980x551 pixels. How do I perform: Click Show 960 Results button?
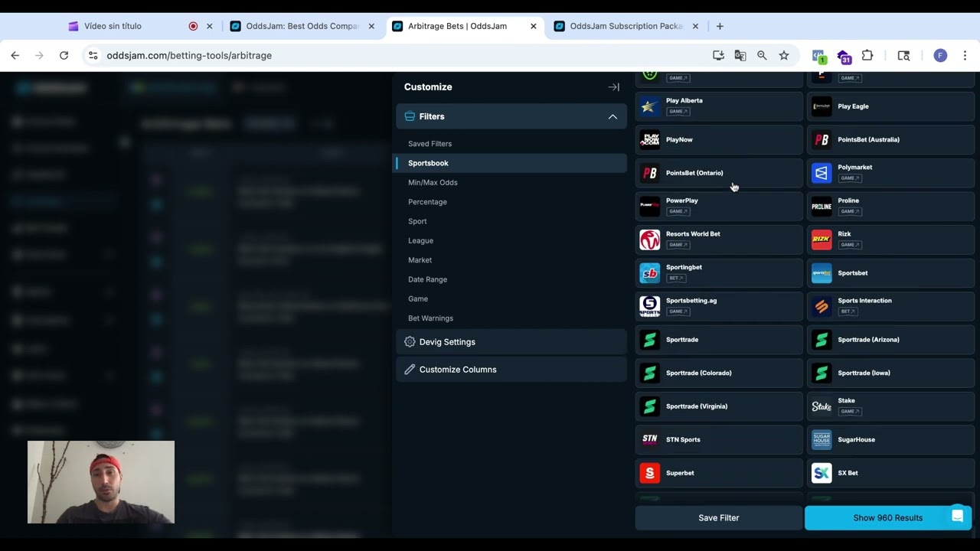[x=888, y=518]
